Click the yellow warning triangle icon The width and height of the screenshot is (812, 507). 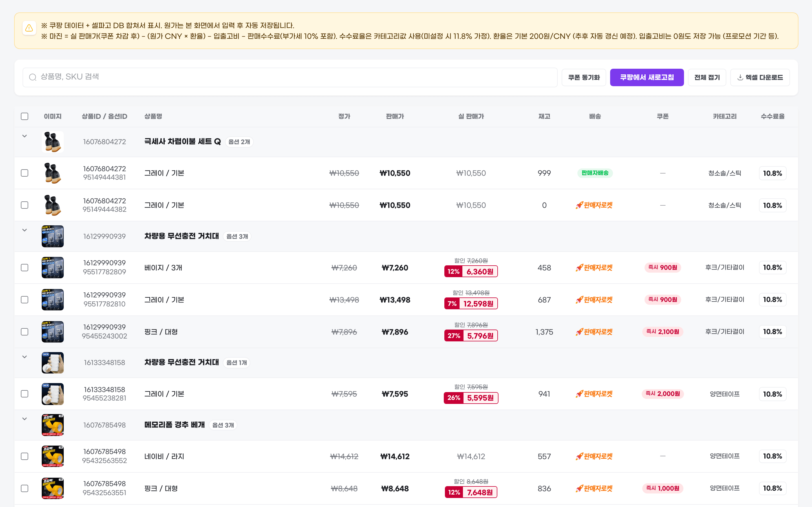(x=29, y=28)
